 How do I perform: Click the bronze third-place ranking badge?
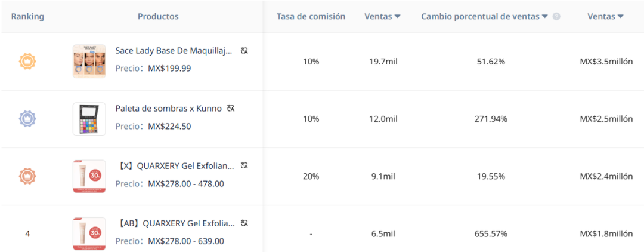pyautogui.click(x=27, y=176)
